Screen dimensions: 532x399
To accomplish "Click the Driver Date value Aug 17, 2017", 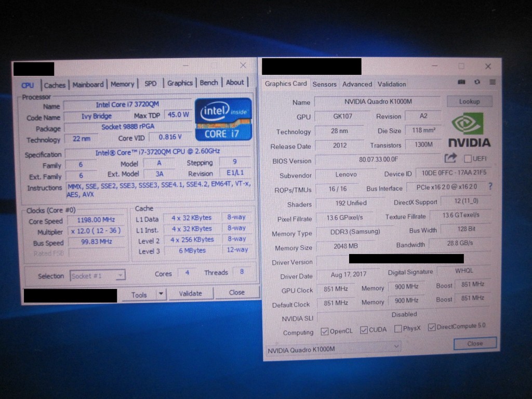I will tap(348, 274).
